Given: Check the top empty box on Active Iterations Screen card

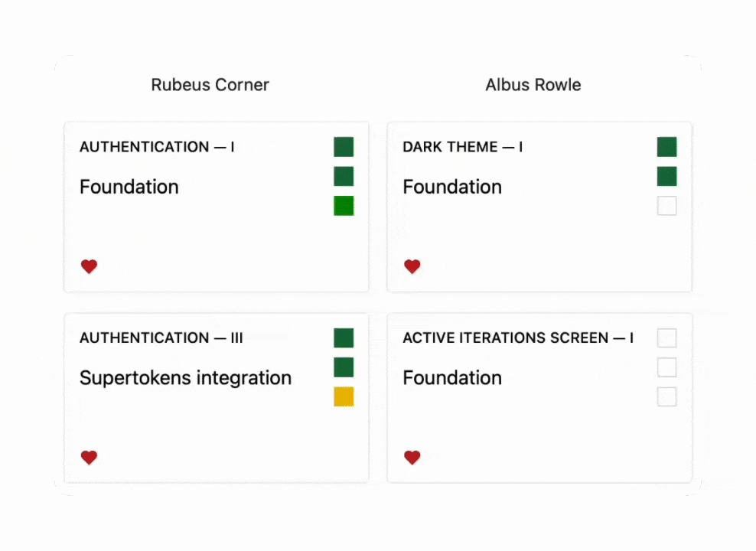Looking at the screenshot, I should [666, 338].
